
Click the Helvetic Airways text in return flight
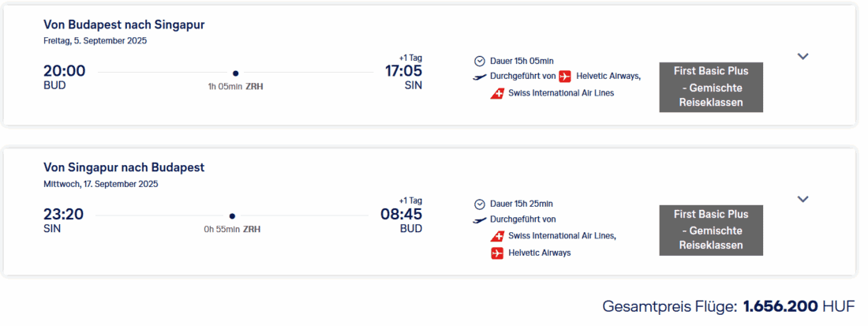pos(539,253)
